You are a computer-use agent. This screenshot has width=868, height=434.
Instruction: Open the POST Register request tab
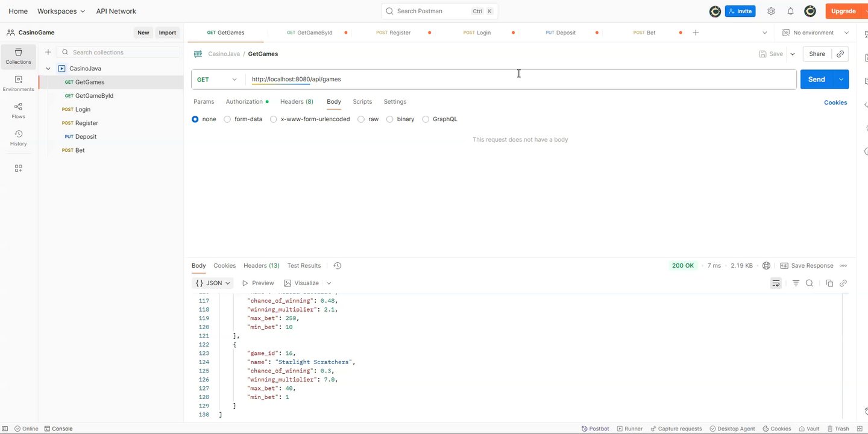tap(393, 33)
